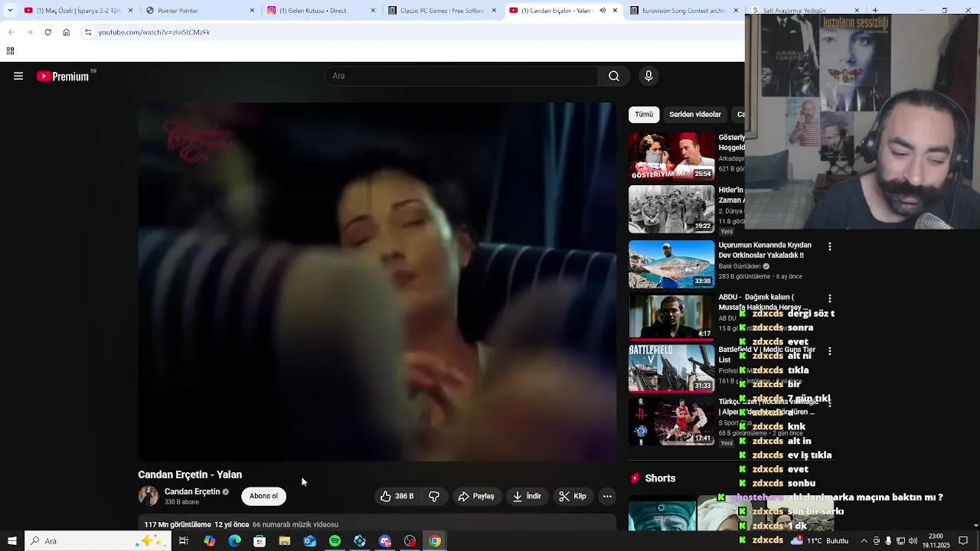
Task: Reload the YouTube page
Action: (47, 32)
